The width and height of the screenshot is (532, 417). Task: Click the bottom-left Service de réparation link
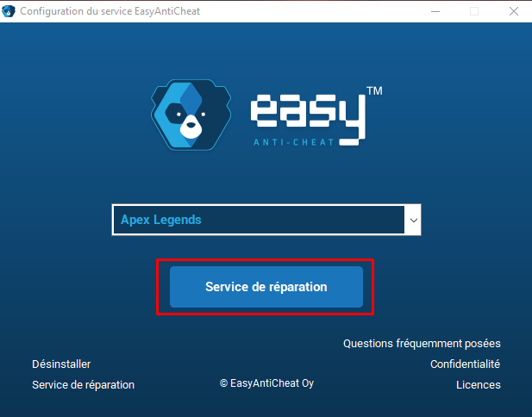[83, 385]
